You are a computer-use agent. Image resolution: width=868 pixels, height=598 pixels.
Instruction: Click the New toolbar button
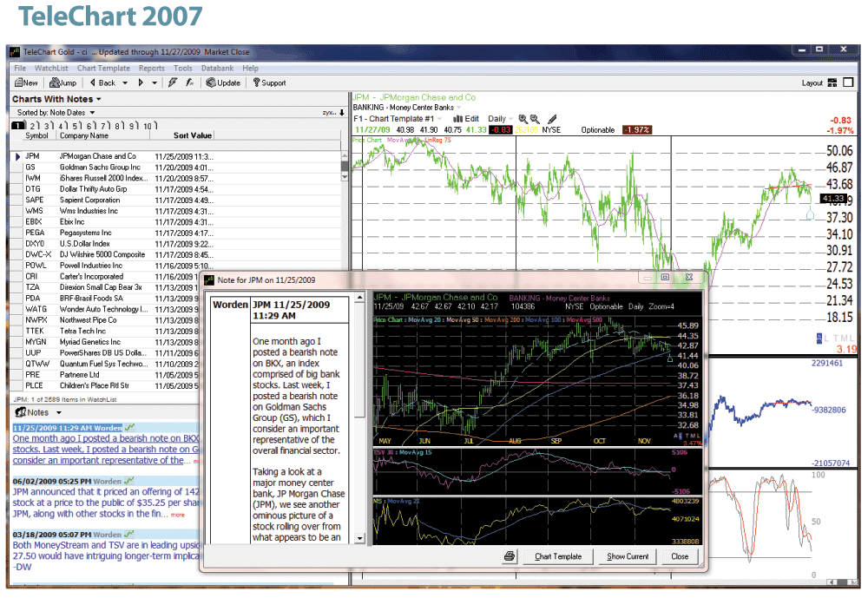click(x=25, y=83)
